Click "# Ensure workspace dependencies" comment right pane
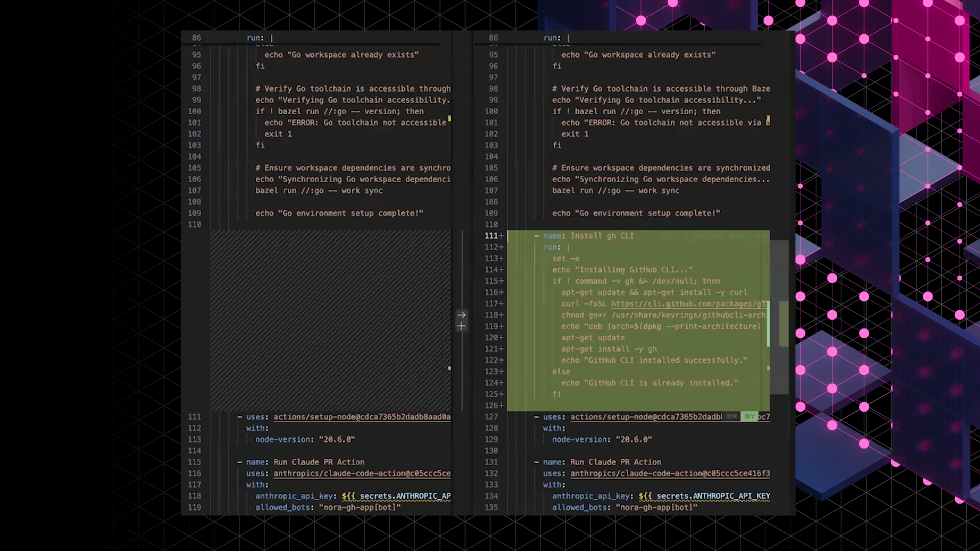This screenshot has width=980, height=551. [x=661, y=168]
